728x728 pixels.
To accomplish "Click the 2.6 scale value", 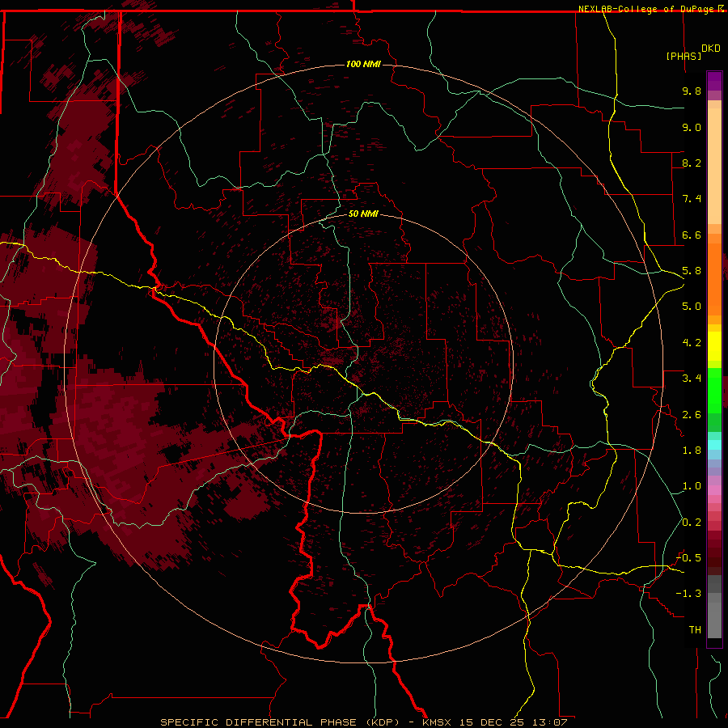I will click(x=692, y=415).
